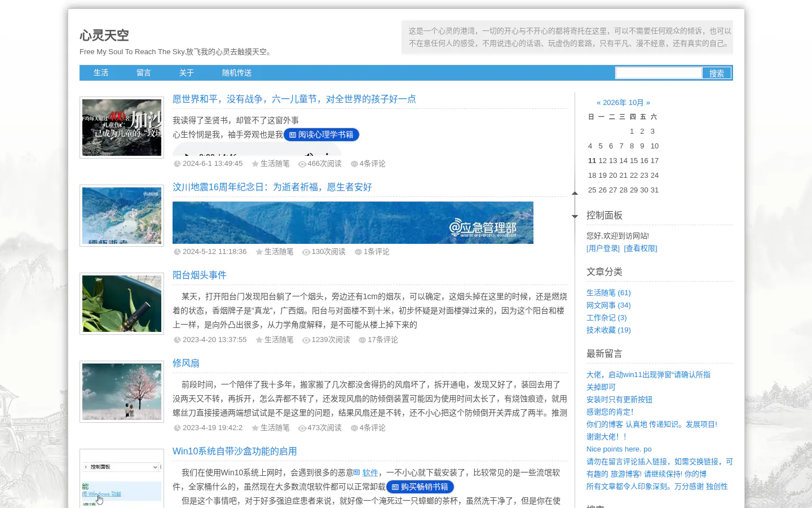Open the 你们的博客 认真地 传递知识 comment
The width and height of the screenshot is (812, 508).
[x=652, y=424]
